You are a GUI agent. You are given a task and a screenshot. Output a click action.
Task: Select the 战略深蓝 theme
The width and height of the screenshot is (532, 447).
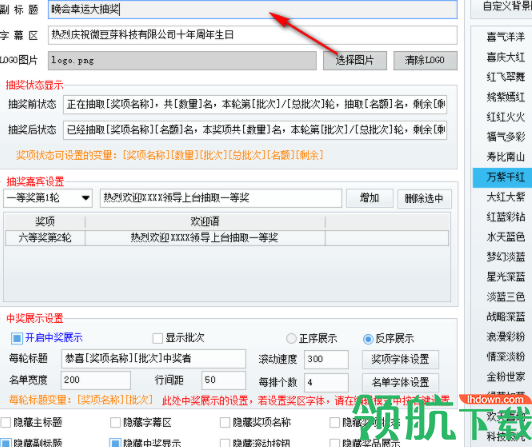click(x=506, y=317)
